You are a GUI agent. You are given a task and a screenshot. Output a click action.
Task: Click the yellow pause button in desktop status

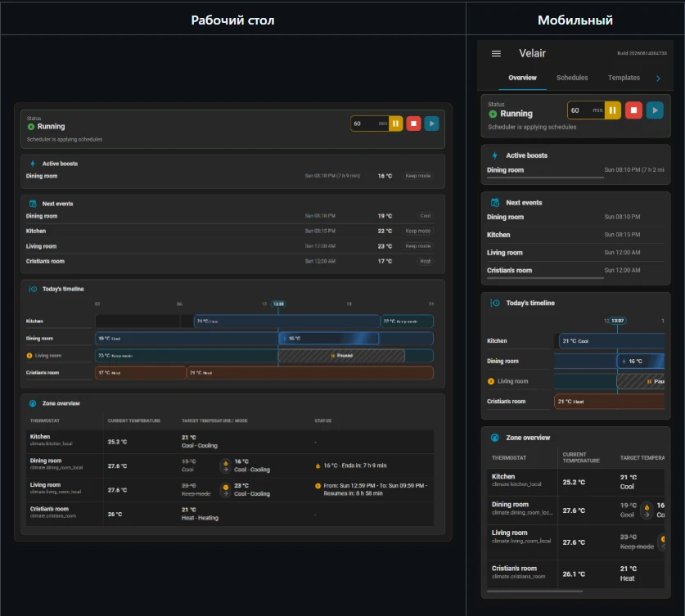(395, 124)
